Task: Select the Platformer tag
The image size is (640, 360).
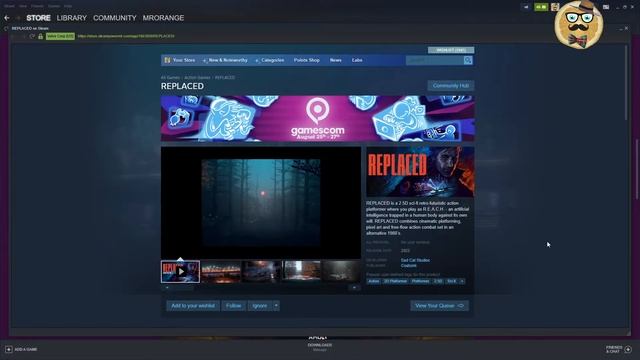Action: click(420, 281)
